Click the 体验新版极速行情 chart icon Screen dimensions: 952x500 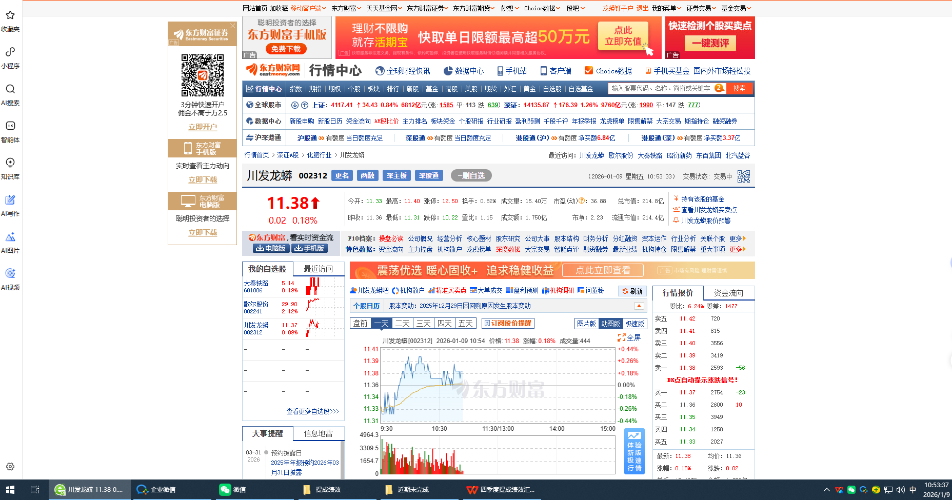634,451
